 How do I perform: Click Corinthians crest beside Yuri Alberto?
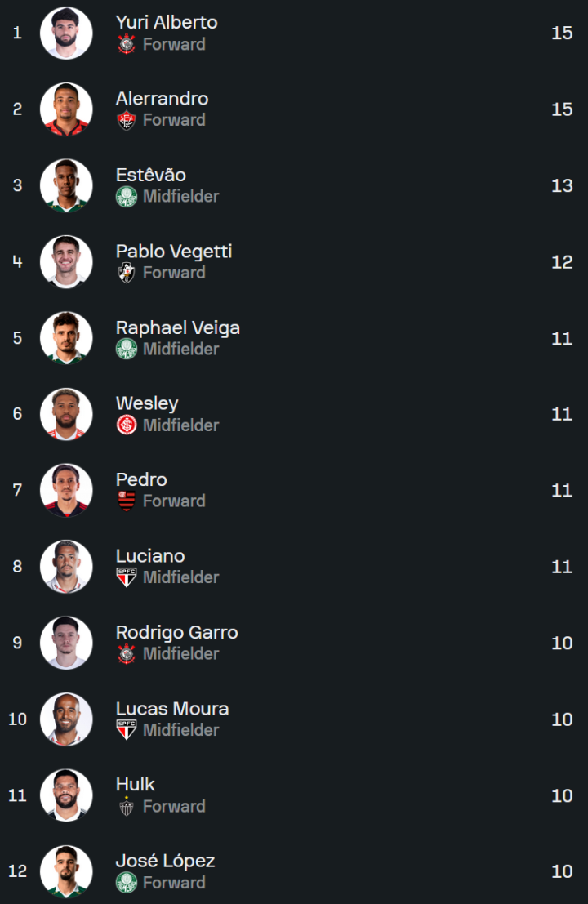[x=127, y=44]
